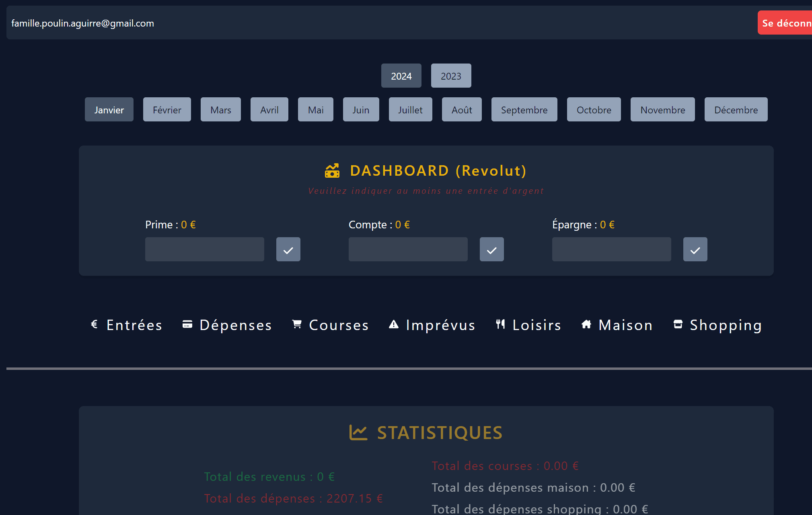Image resolution: width=812 pixels, height=515 pixels.
Task: Click the warning triangle icon beside Imprévus
Action: tap(394, 324)
